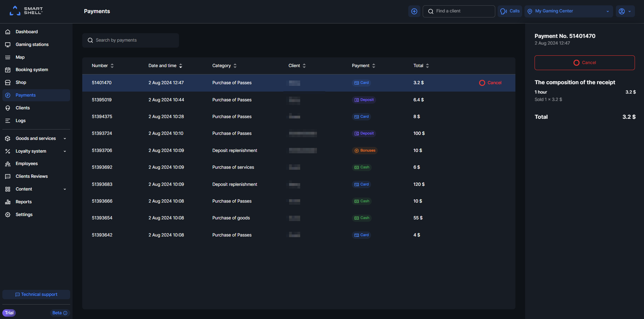Click the Gaming stations monitor icon

pyautogui.click(x=8, y=45)
